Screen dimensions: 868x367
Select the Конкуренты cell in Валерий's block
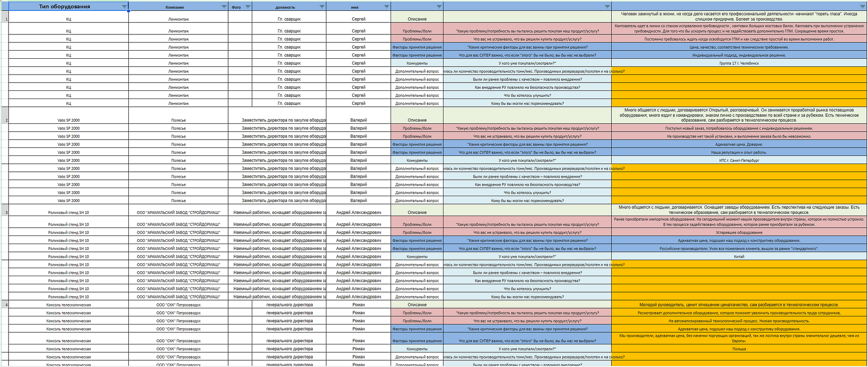point(417,160)
